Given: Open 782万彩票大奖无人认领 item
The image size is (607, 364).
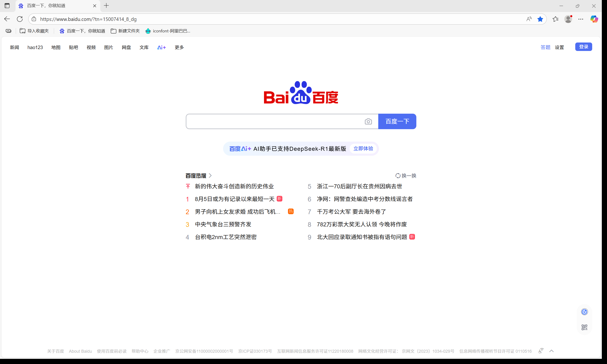Looking at the screenshot, I should click(362, 224).
